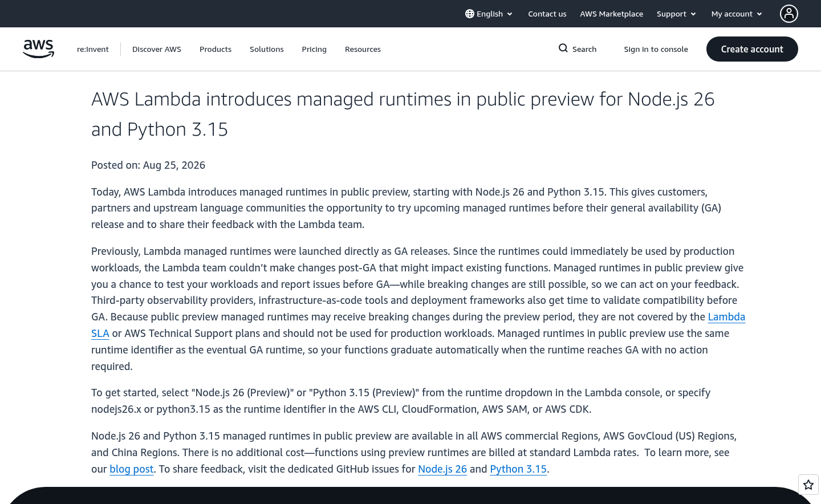Open the Resources menu

pos(363,49)
